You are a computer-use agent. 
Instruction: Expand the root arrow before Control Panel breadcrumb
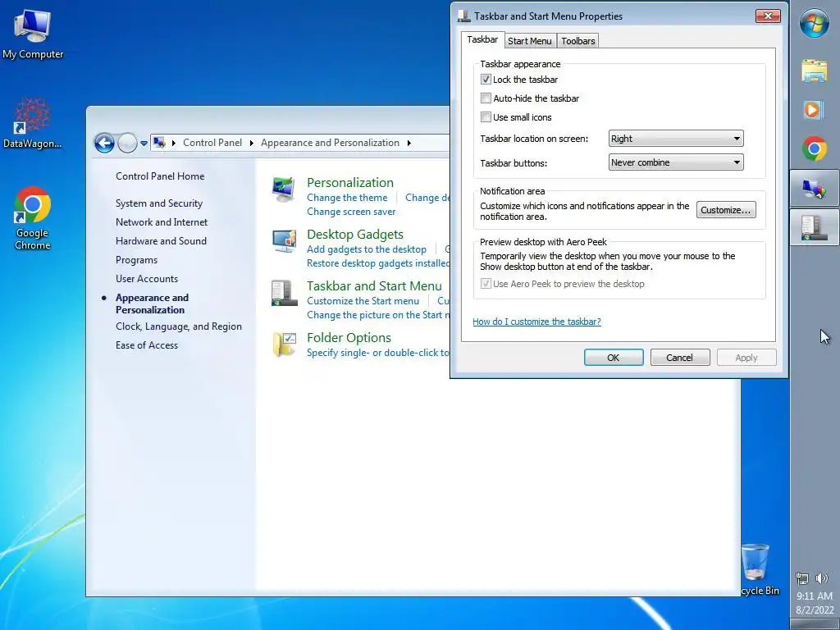pyautogui.click(x=174, y=143)
